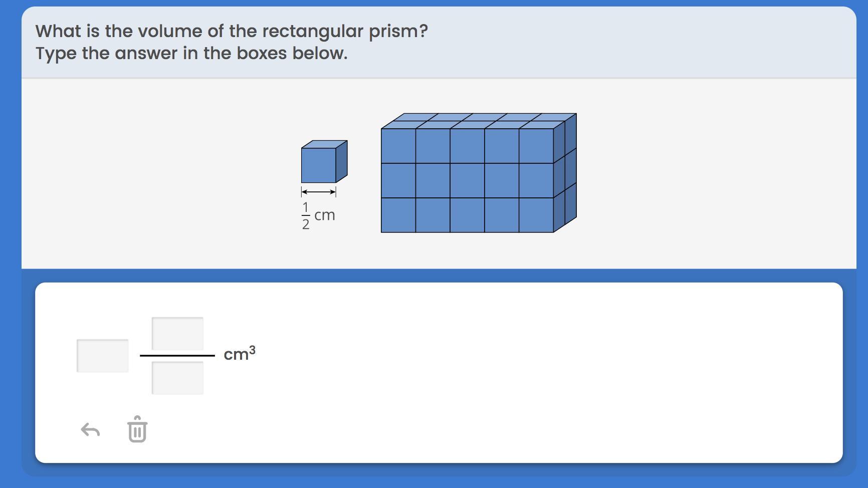Viewport: 868px width, 488px height.
Task: Click the double-headed measurement arrow under cube
Action: 318,192
